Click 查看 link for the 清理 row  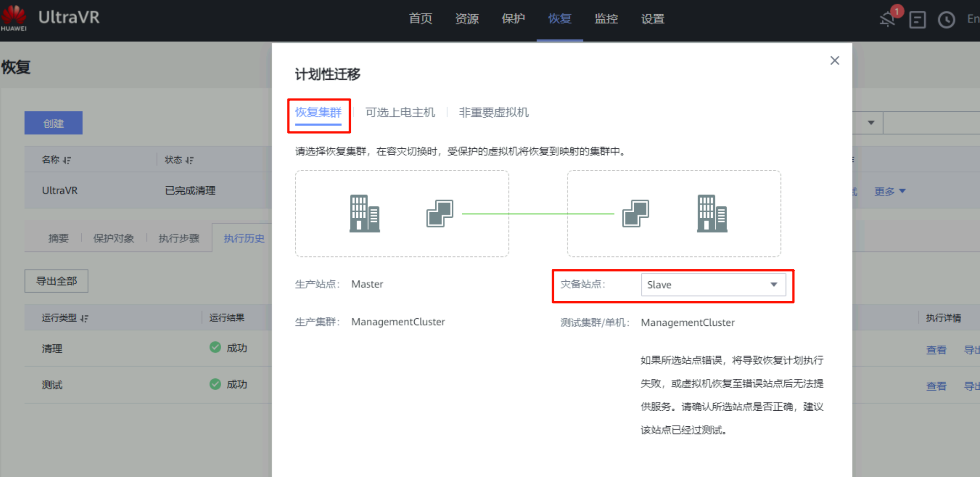coord(936,350)
